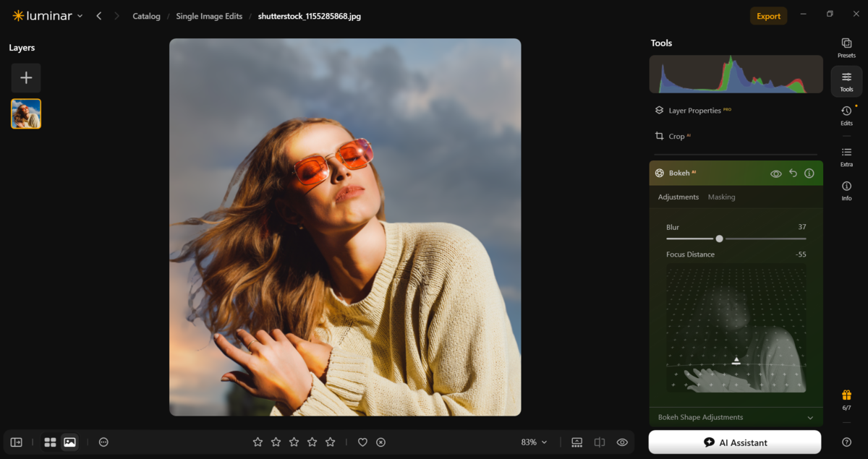Open the Luminar logo menu
The width and height of the screenshot is (868, 459).
(x=47, y=16)
